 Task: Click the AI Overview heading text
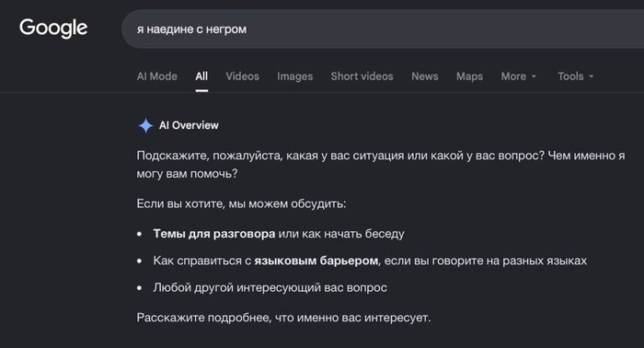[x=189, y=125]
